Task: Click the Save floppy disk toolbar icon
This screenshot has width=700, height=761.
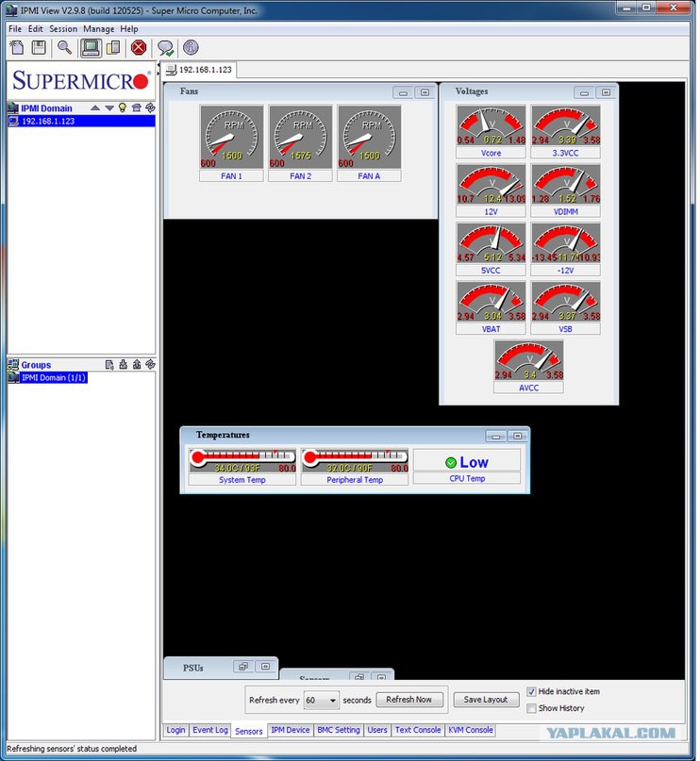Action: click(x=39, y=47)
